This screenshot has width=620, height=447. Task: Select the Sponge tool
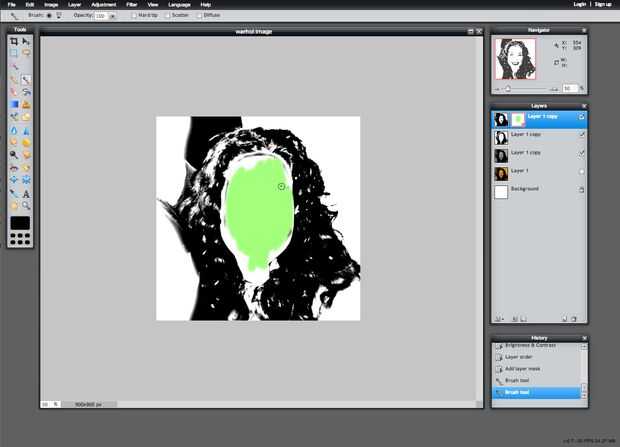pos(26,142)
